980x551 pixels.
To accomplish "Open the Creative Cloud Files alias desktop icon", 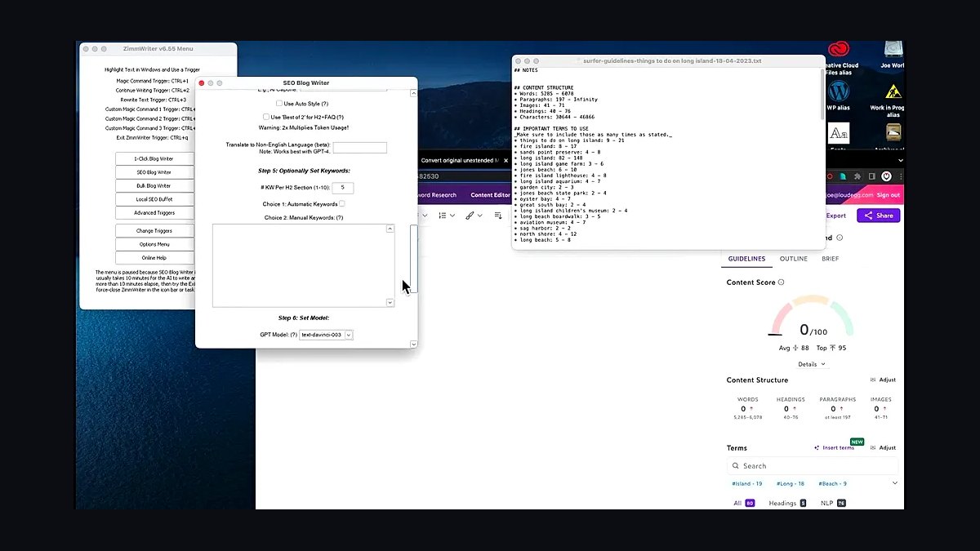I will 839,50.
